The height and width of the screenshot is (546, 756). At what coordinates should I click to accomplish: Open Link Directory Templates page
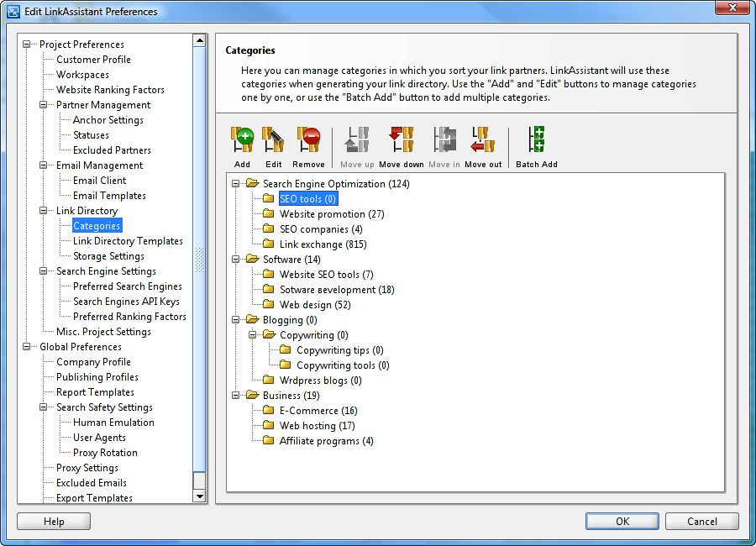(128, 241)
